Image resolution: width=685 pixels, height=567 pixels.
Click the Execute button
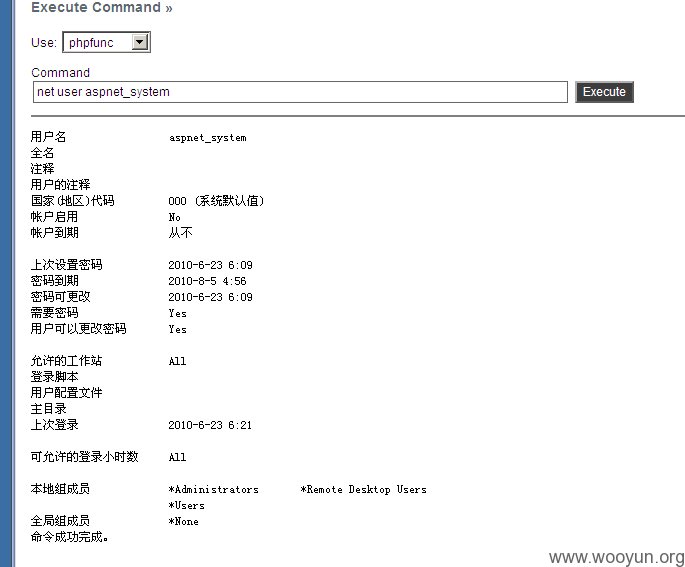click(604, 92)
